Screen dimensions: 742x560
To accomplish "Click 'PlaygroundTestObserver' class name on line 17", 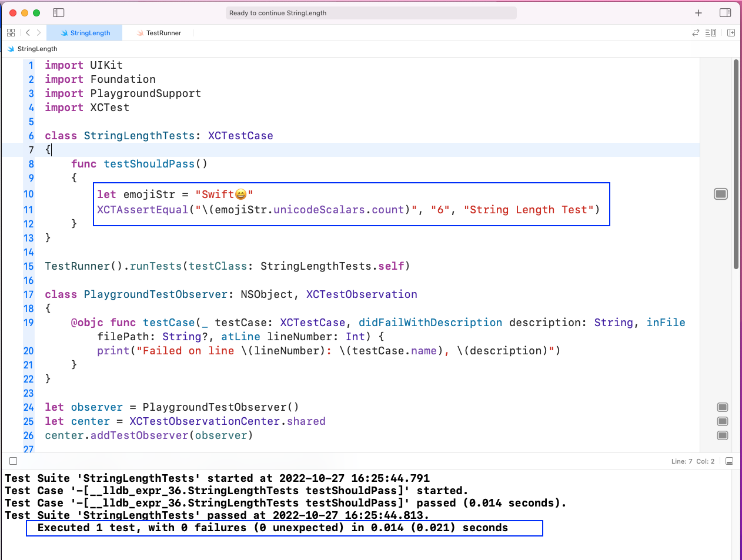I will tap(156, 294).
